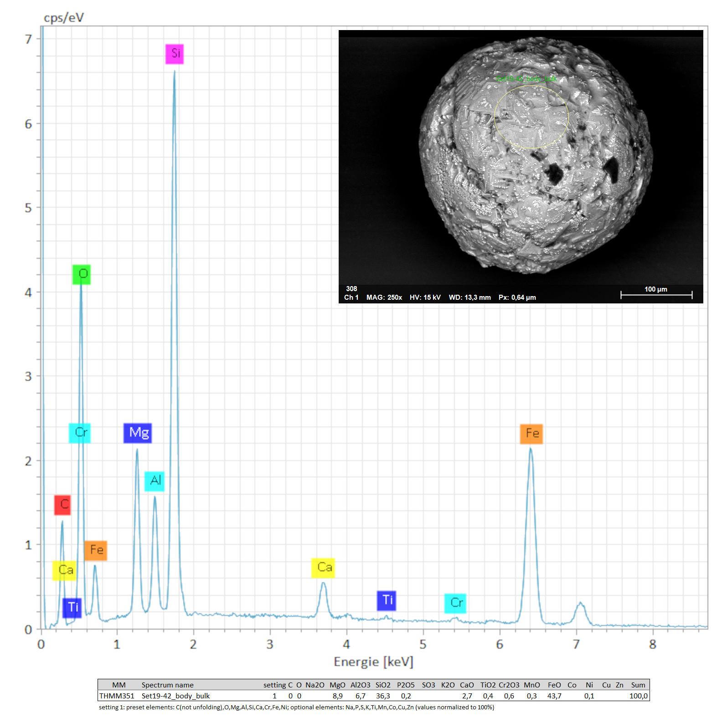Click the green Set19-42_body_bulk annotation in SEM image
Viewport: 722px width, 728px height.
(x=526, y=79)
